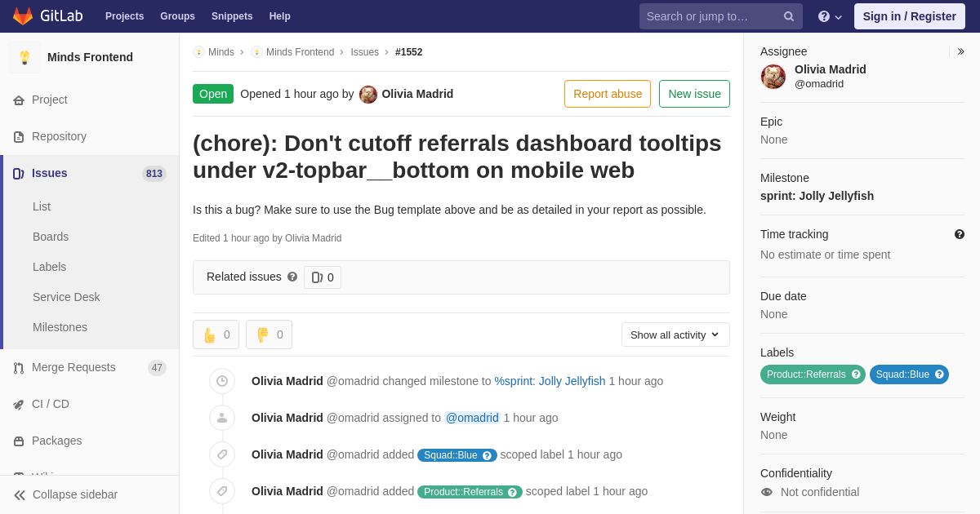
Task: Open the Show all activity dropdown
Action: [x=675, y=335]
